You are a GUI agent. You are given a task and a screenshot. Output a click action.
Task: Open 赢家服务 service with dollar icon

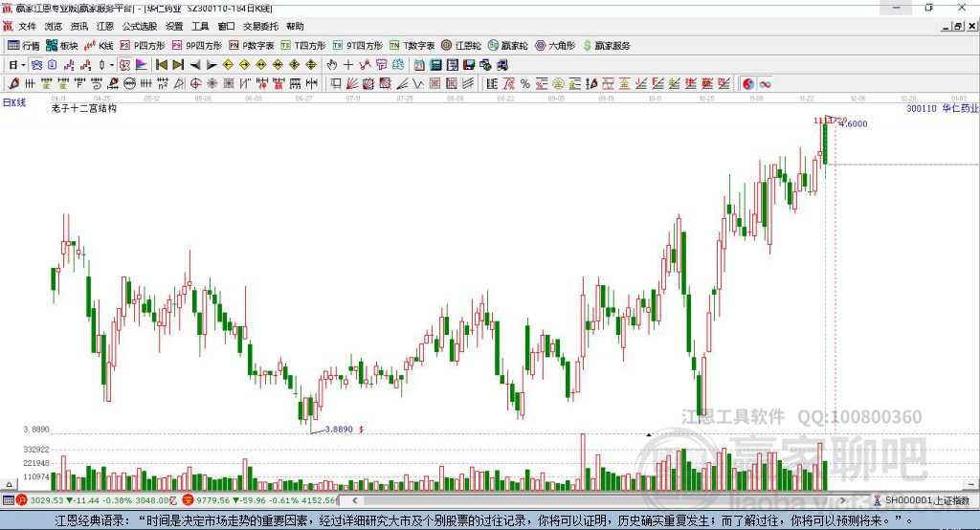[606, 46]
